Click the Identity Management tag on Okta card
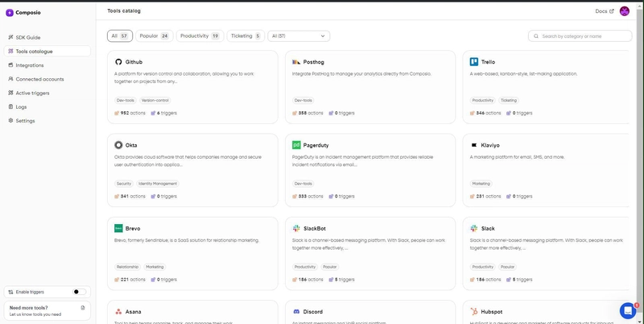The image size is (644, 324). pyautogui.click(x=158, y=184)
